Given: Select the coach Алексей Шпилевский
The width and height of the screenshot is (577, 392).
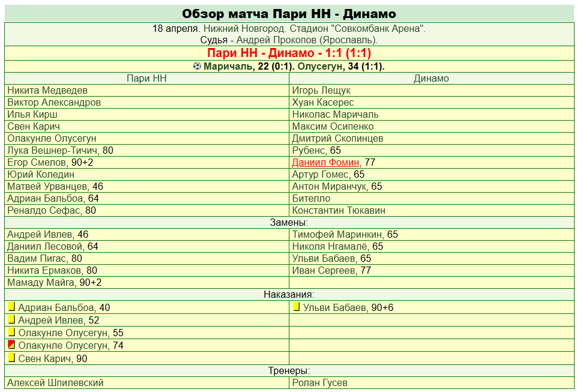Looking at the screenshot, I should pyautogui.click(x=55, y=382).
